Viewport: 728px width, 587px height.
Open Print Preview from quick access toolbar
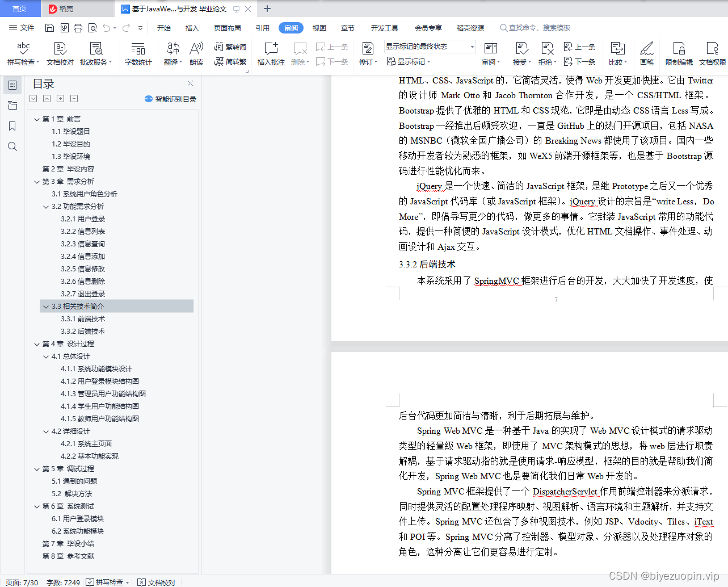point(92,28)
